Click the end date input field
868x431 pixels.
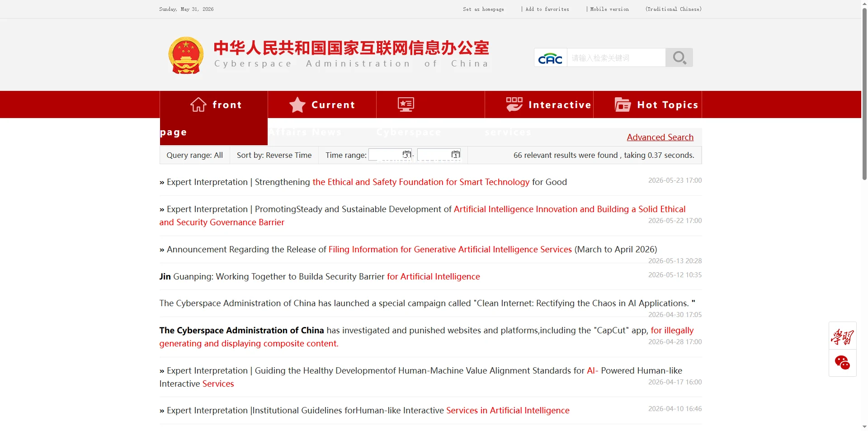click(x=439, y=155)
